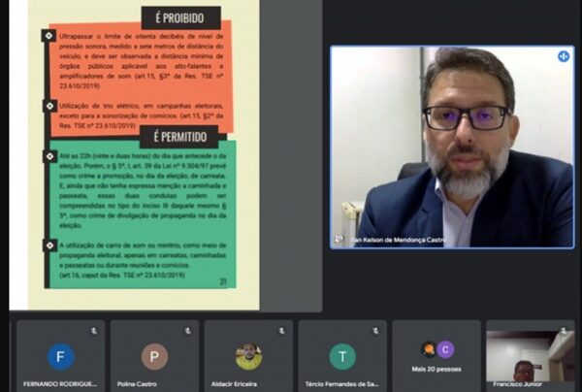Click muted mic icon on Aldacir Ericeira tile
The height and width of the screenshot is (392, 582).
coord(281,331)
